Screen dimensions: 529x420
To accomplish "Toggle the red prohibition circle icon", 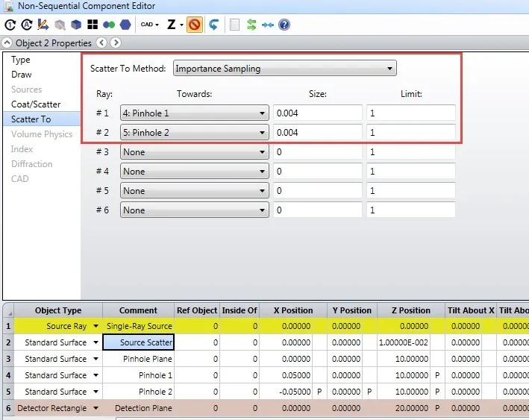I will (x=194, y=25).
